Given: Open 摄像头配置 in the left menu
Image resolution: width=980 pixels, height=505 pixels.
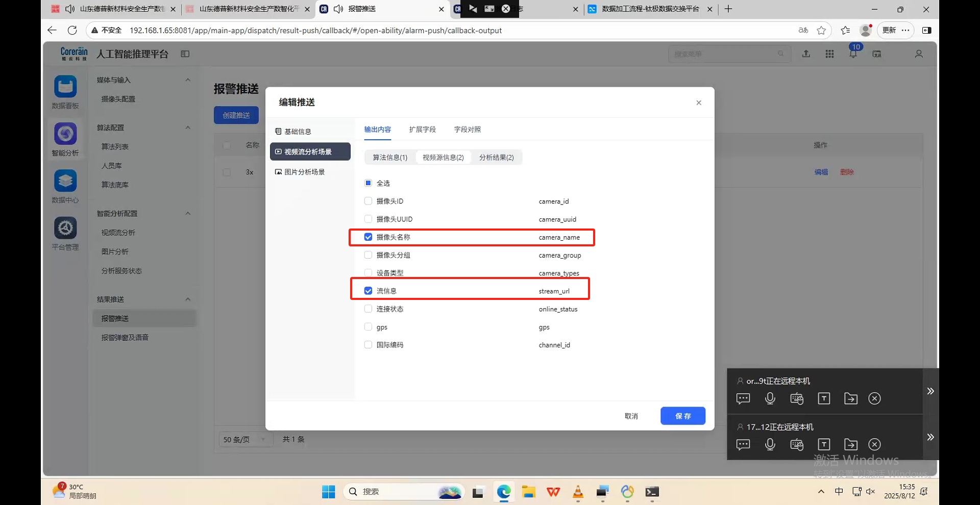Looking at the screenshot, I should tap(118, 99).
